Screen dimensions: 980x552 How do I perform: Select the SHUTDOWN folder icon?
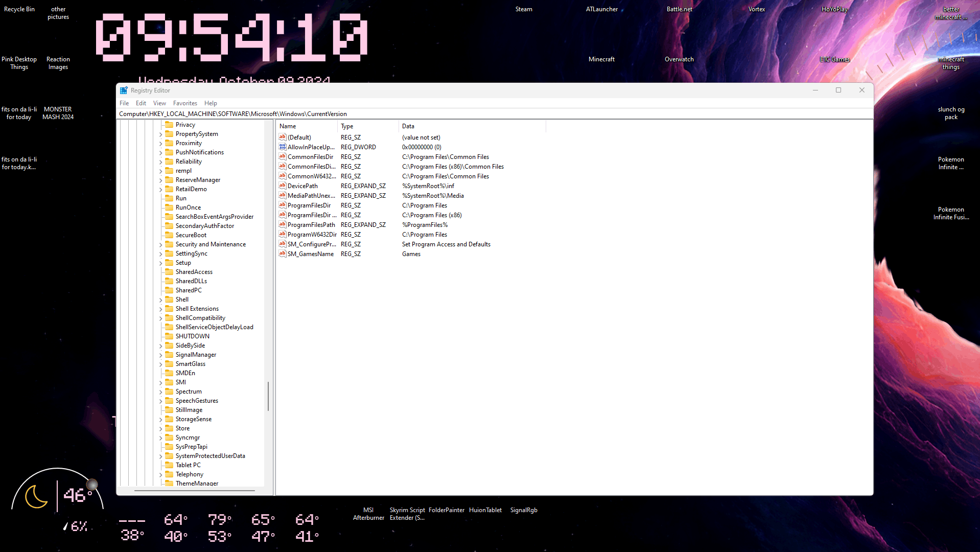pos(169,336)
